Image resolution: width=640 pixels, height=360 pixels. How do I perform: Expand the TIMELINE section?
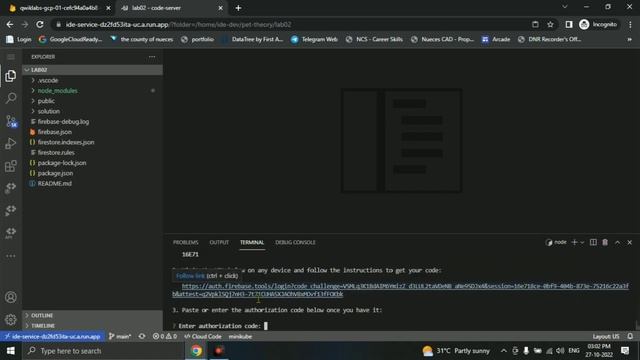(x=93, y=326)
